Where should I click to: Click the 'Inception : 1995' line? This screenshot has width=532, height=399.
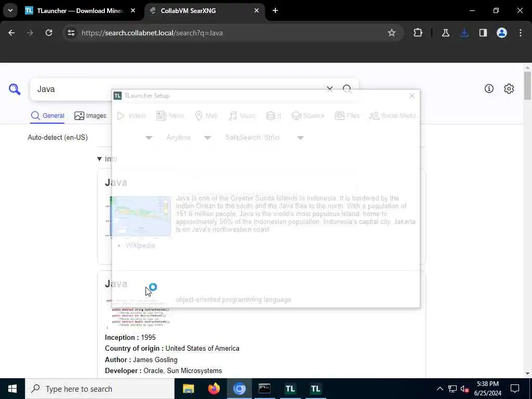point(130,337)
